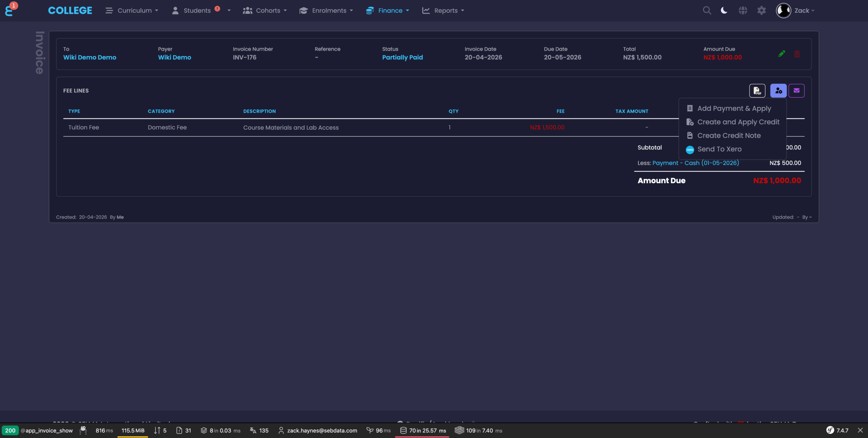
Task: Click the 200 status code in debug toolbar
Action: pos(10,431)
